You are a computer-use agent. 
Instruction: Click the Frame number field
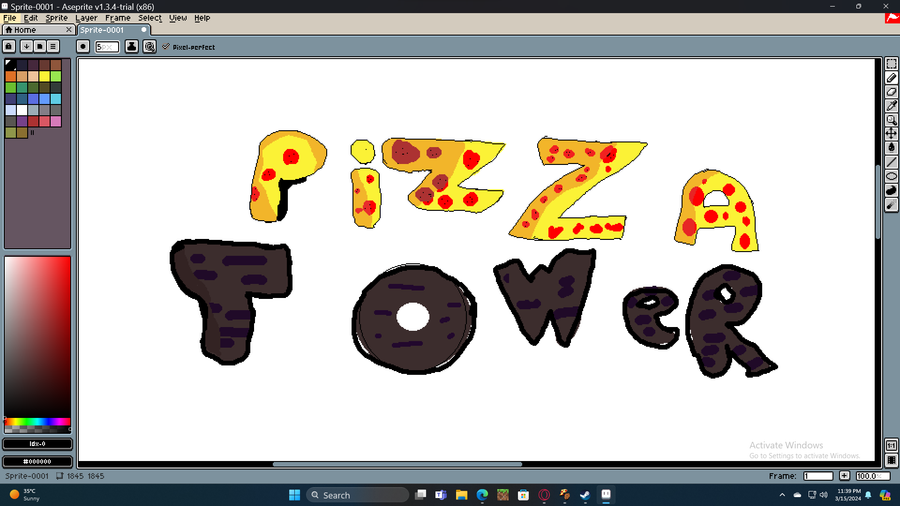pyautogui.click(x=818, y=476)
